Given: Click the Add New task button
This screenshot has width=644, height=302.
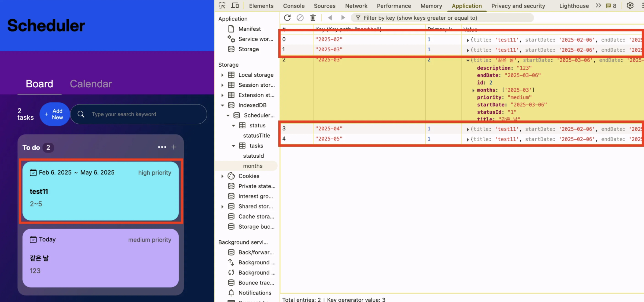Looking at the screenshot, I should 55,114.
